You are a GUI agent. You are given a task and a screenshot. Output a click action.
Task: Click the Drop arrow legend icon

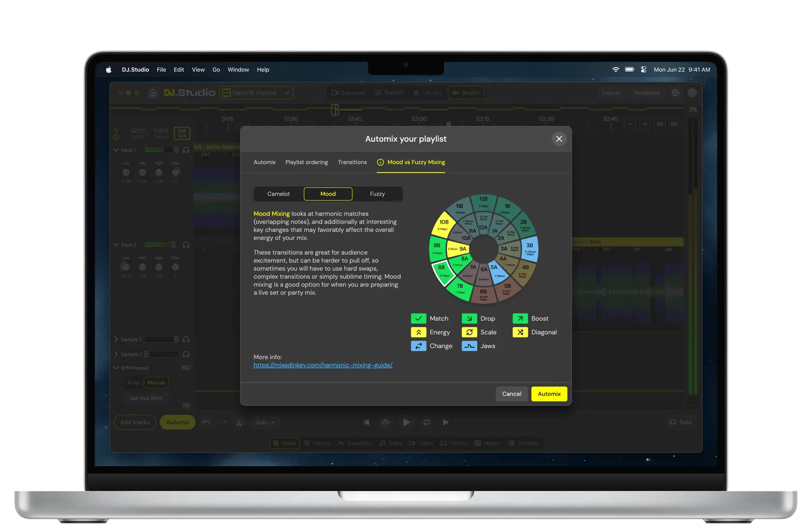(469, 319)
